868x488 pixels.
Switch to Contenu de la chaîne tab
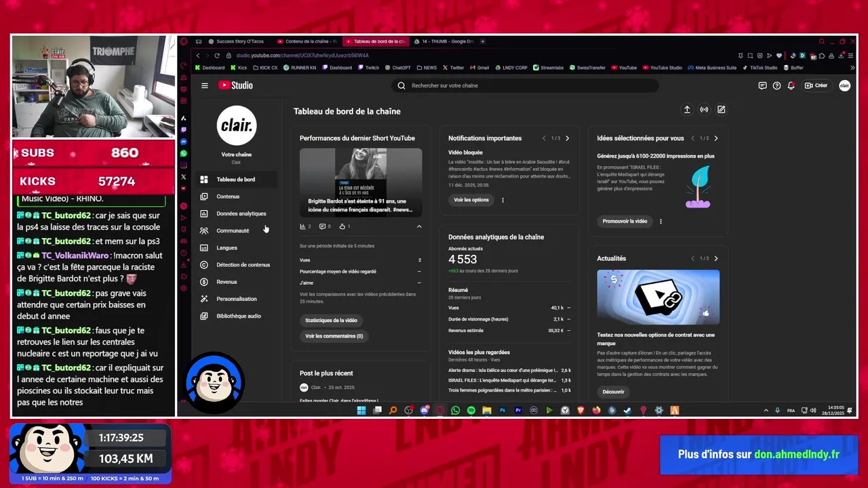[x=308, y=41]
